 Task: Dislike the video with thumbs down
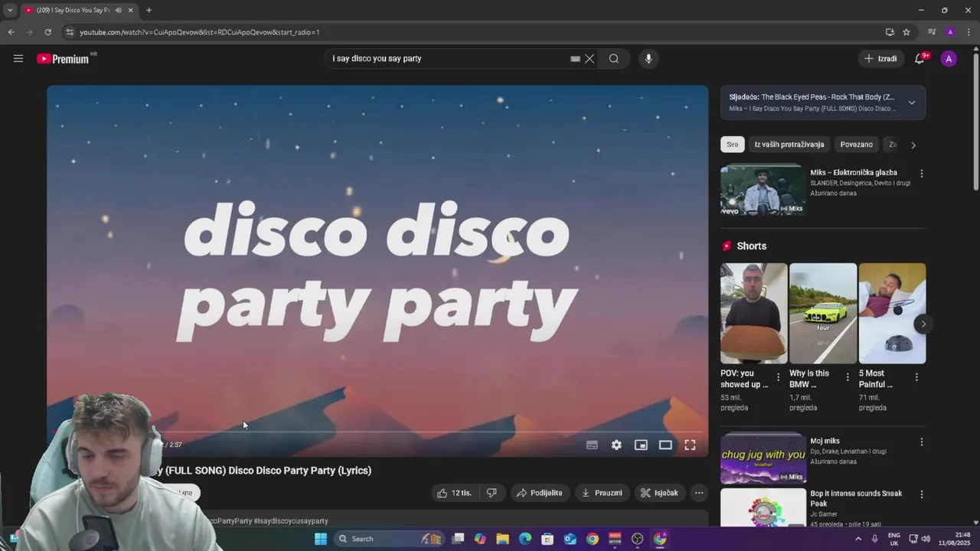click(492, 493)
